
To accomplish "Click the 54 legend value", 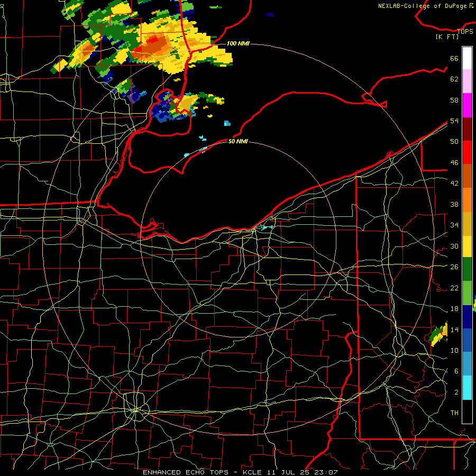I will coord(454,121).
